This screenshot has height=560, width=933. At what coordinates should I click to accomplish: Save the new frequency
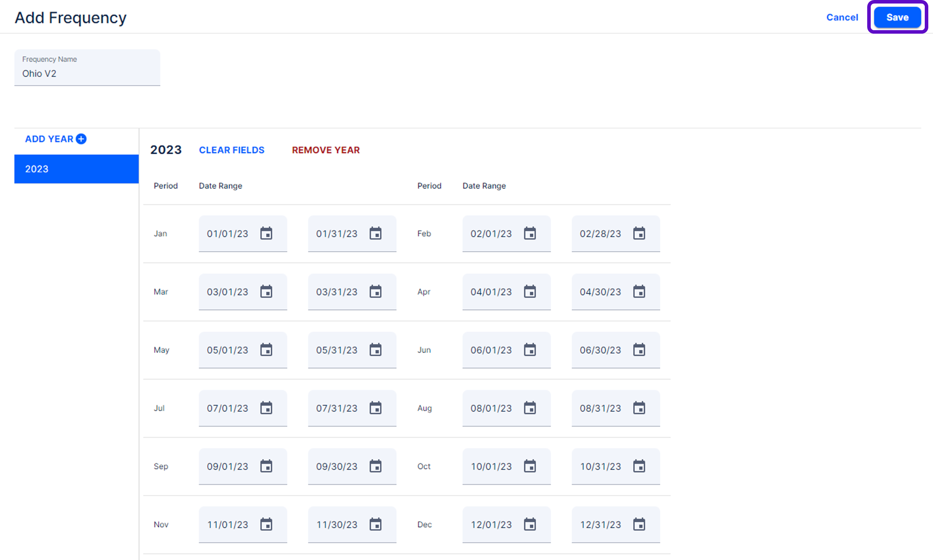point(897,17)
